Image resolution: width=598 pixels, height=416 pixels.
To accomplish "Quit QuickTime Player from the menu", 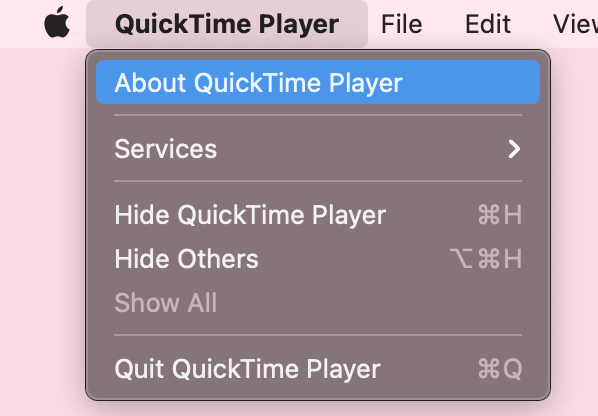I will tap(318, 369).
